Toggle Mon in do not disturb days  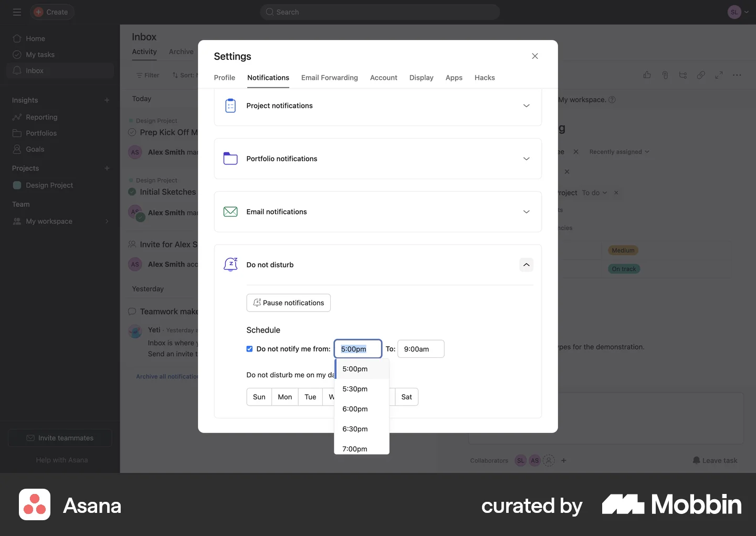[x=285, y=397]
